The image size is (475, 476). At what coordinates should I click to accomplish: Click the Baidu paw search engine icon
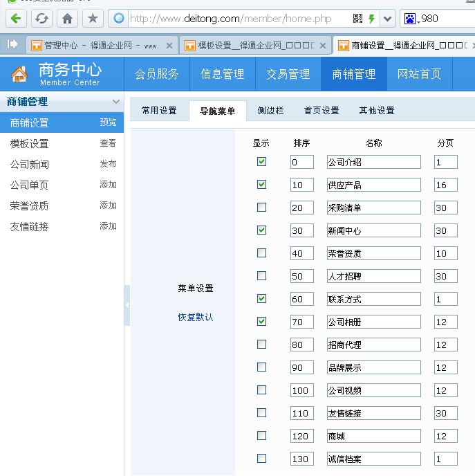tap(409, 19)
